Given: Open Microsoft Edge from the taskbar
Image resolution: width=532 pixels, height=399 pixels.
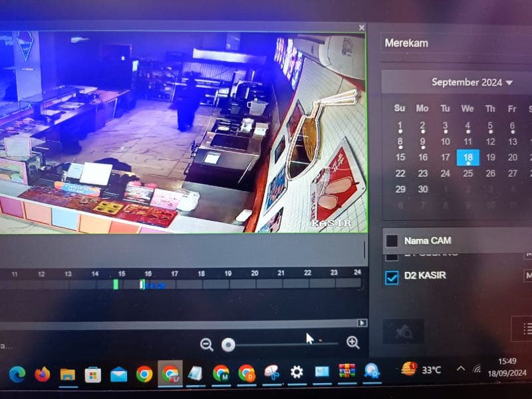Looking at the screenshot, I should coord(17,374).
